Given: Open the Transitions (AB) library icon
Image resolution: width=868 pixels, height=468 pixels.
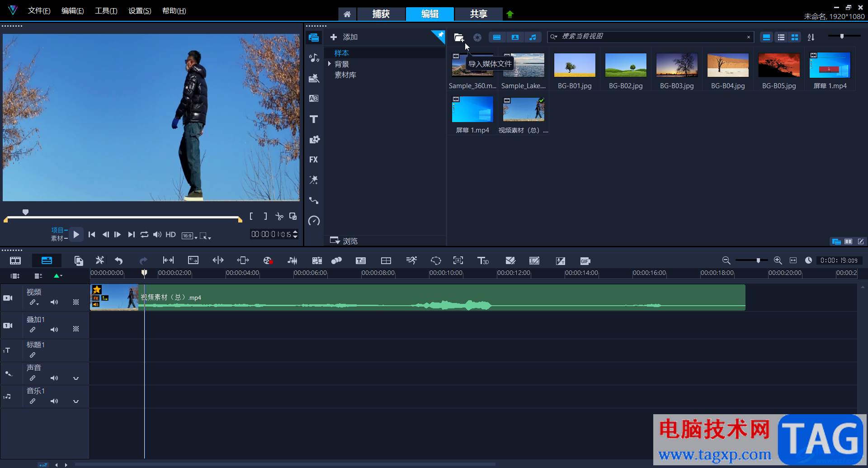Looking at the screenshot, I should tap(314, 99).
